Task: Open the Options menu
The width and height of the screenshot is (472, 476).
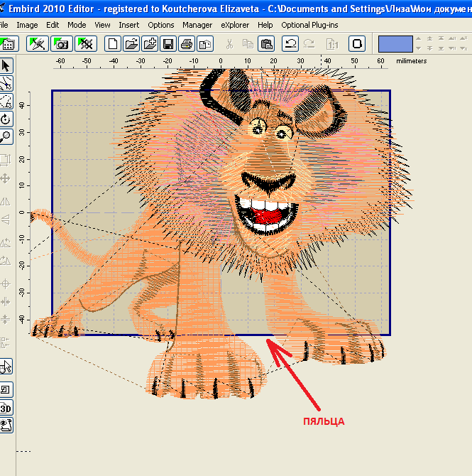Action: click(161, 25)
